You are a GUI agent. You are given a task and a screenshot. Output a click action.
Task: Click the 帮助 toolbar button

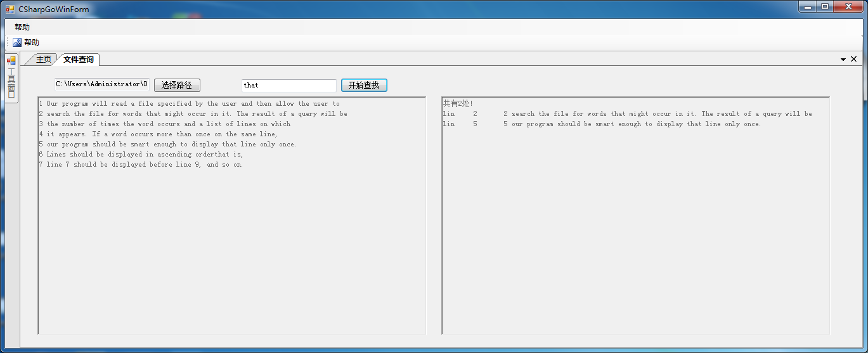(x=26, y=42)
